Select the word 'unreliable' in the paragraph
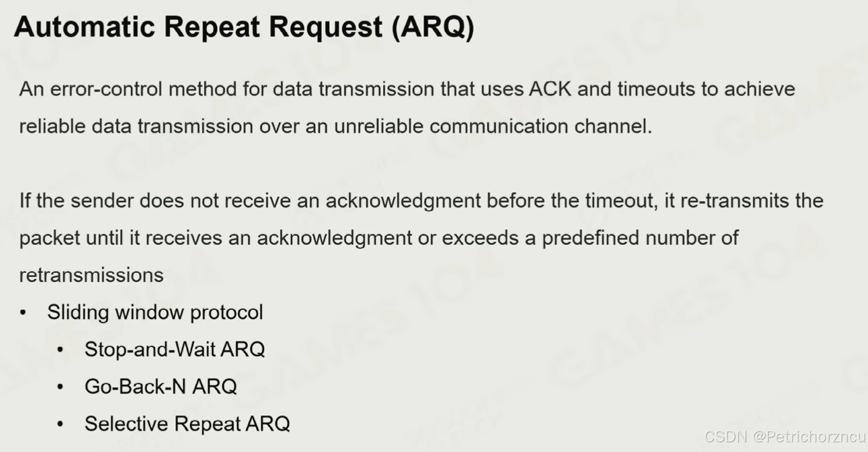Screen dimensions: 868x452 tap(378, 126)
